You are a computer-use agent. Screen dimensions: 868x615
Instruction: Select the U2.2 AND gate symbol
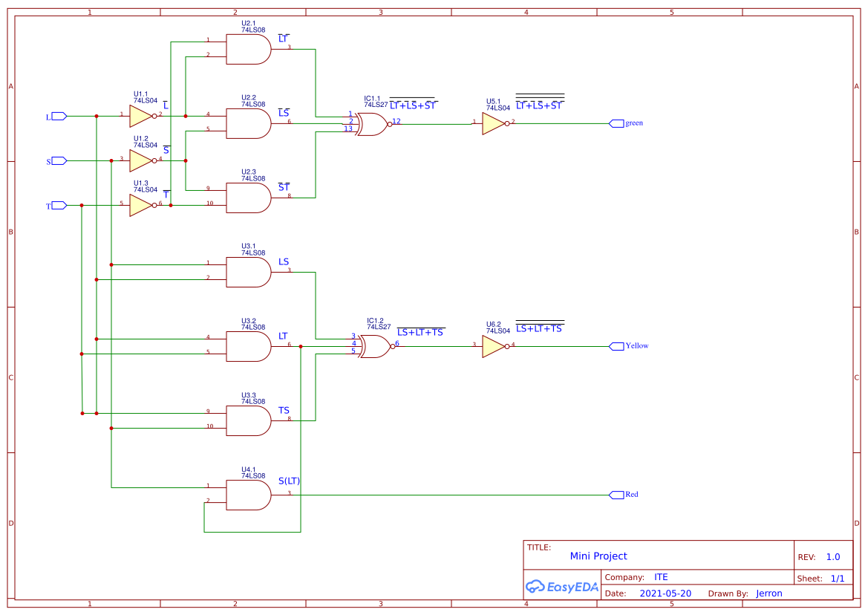249,123
